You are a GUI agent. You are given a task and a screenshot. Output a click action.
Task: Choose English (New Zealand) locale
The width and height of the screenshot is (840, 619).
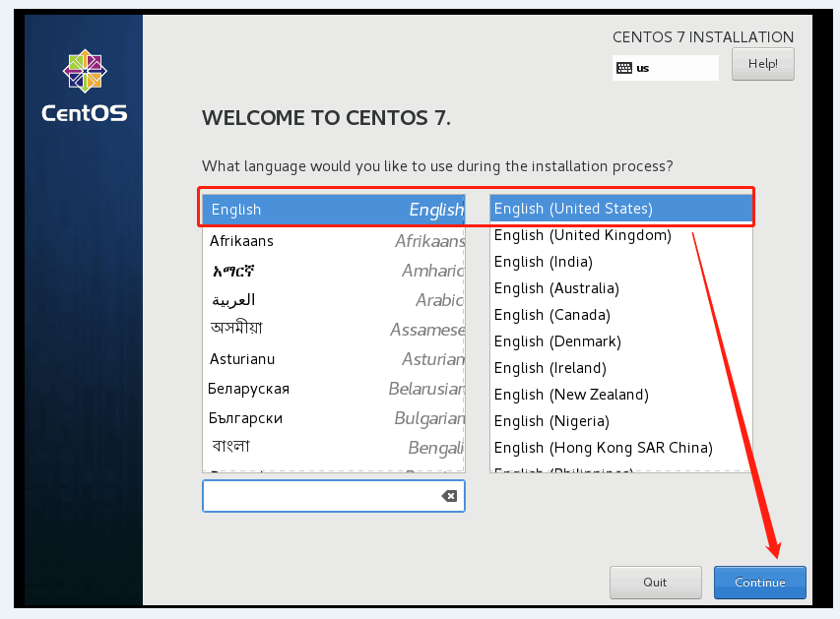click(x=621, y=395)
